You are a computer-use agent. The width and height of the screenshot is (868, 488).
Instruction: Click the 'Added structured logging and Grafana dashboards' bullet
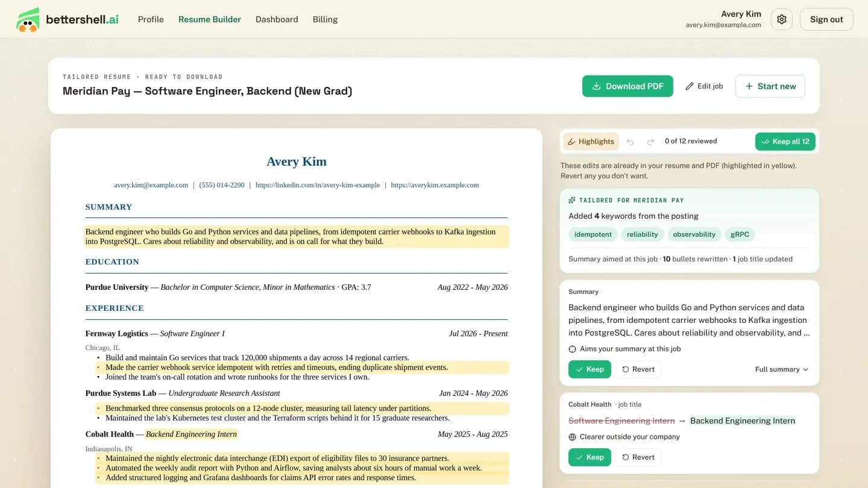tap(303, 478)
